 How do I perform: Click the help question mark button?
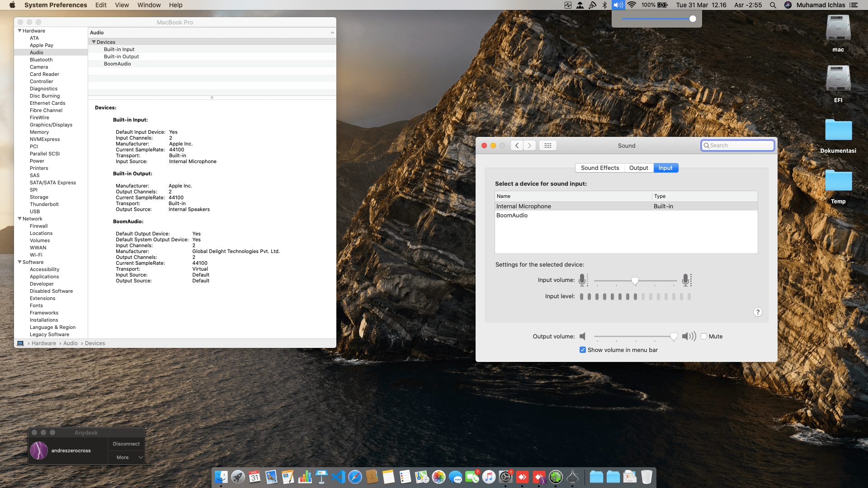[x=758, y=312]
